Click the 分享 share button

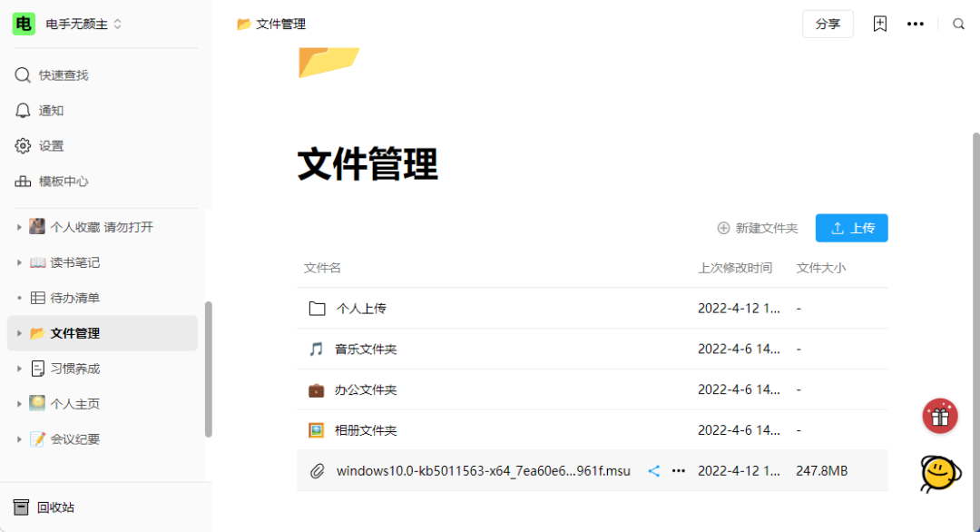tap(828, 24)
